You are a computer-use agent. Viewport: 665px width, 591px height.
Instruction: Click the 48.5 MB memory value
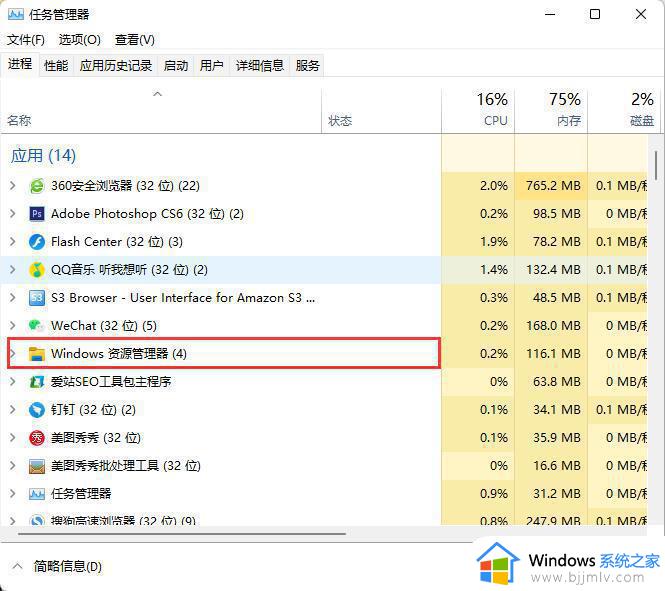pyautogui.click(x=556, y=298)
